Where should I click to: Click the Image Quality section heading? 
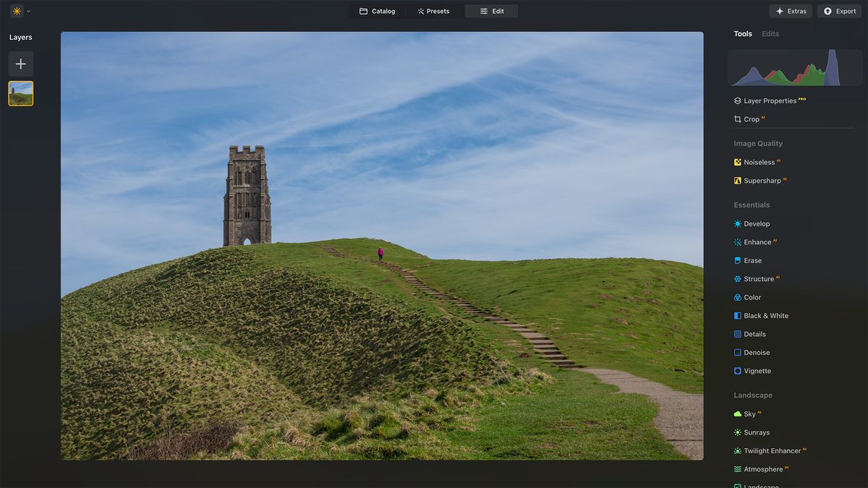pos(758,144)
